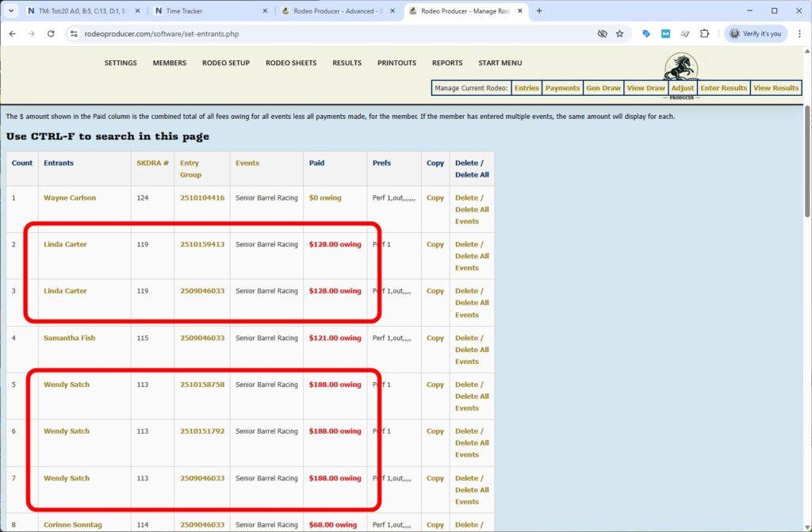
Task: Click the blue M extension icon
Action: pos(665,34)
